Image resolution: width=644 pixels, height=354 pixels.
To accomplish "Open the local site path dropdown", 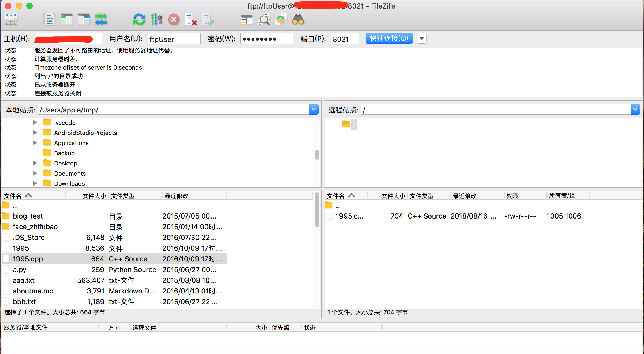I will [313, 109].
